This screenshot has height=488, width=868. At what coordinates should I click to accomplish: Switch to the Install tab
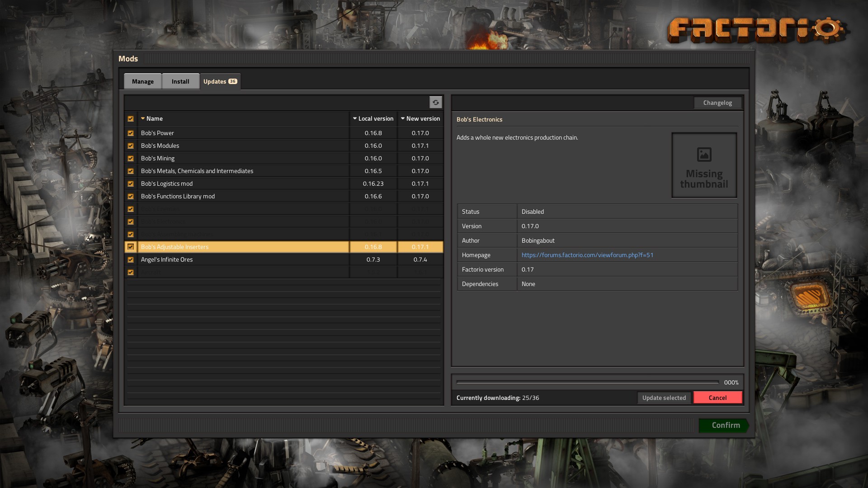pyautogui.click(x=180, y=81)
